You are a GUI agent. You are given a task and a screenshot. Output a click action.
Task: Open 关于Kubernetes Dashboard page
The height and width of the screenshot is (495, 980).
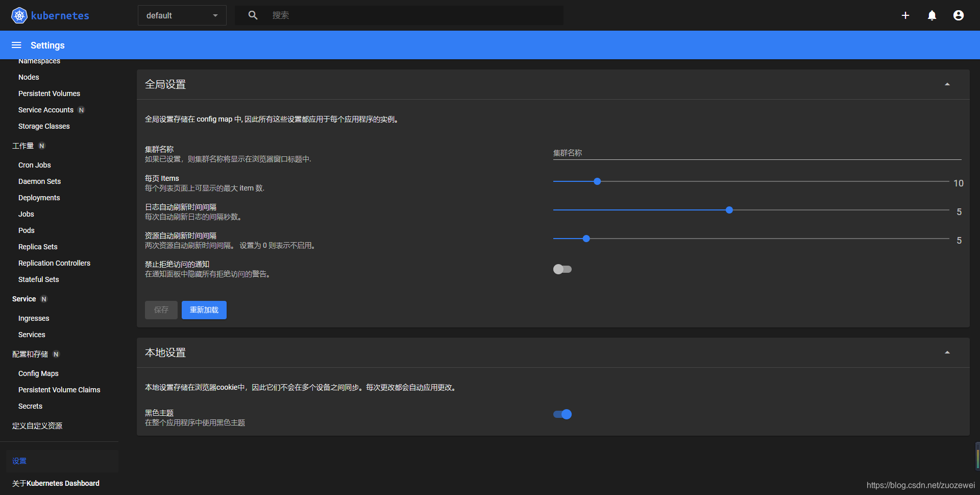(x=56, y=483)
